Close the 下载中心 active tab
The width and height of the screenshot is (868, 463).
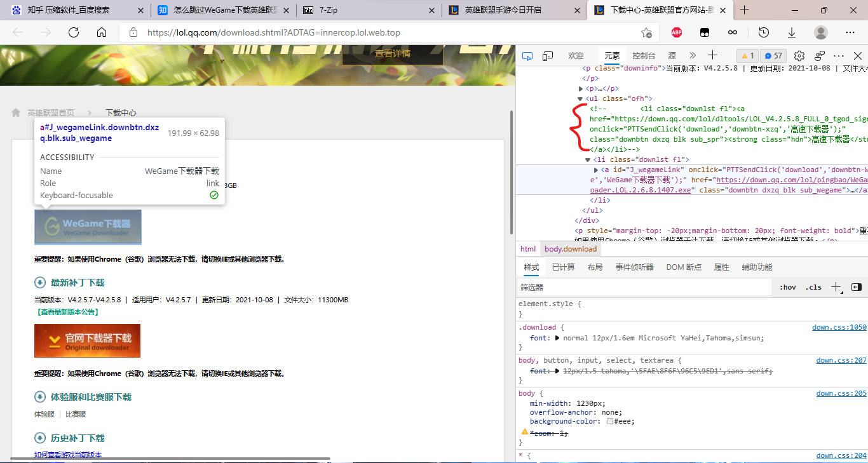[722, 10]
